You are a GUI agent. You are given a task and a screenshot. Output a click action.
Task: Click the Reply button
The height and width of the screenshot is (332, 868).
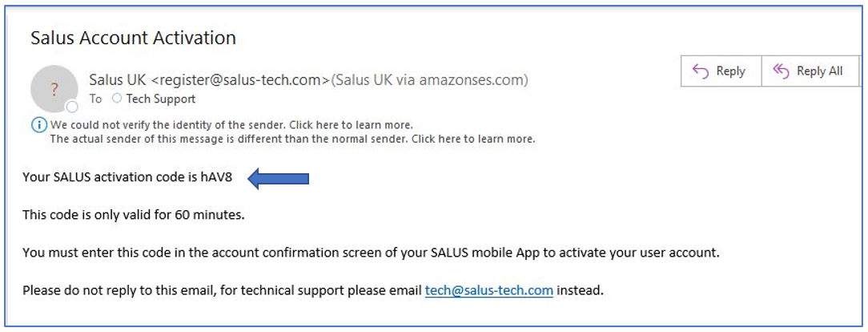tap(721, 71)
